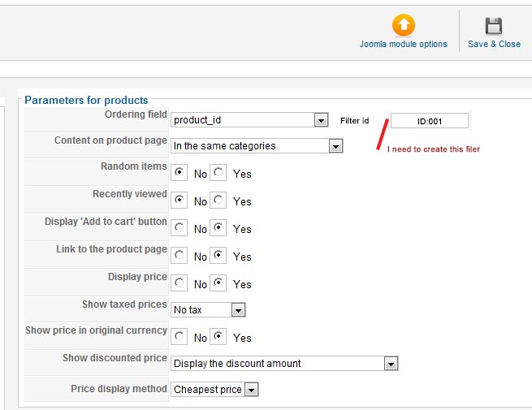This screenshot has height=410, width=532.
Task: Expand the Ordering field dropdown arrow
Action: [321, 120]
